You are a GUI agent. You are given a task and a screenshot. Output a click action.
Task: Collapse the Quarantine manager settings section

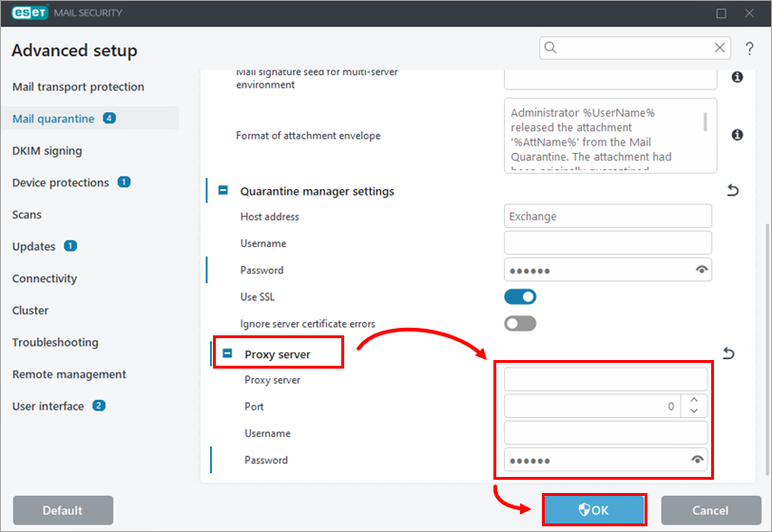coord(223,191)
